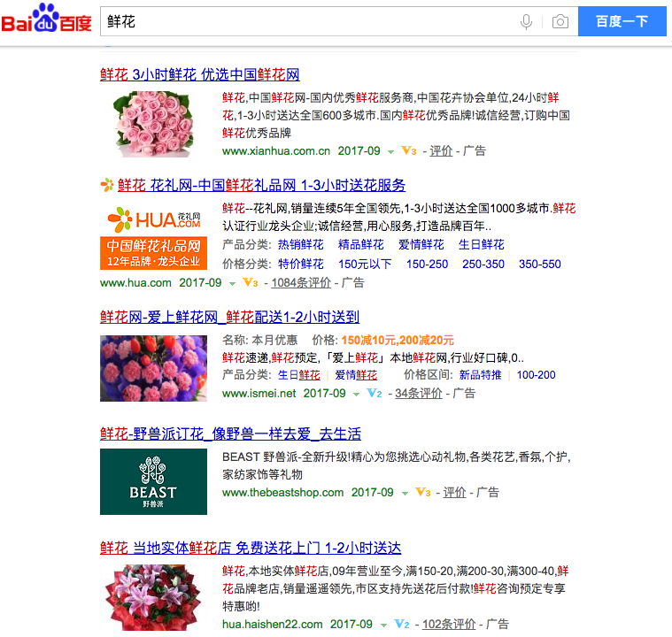672x637 pixels.
Task: Open the 特价鲜花 price link
Action: click(301, 264)
